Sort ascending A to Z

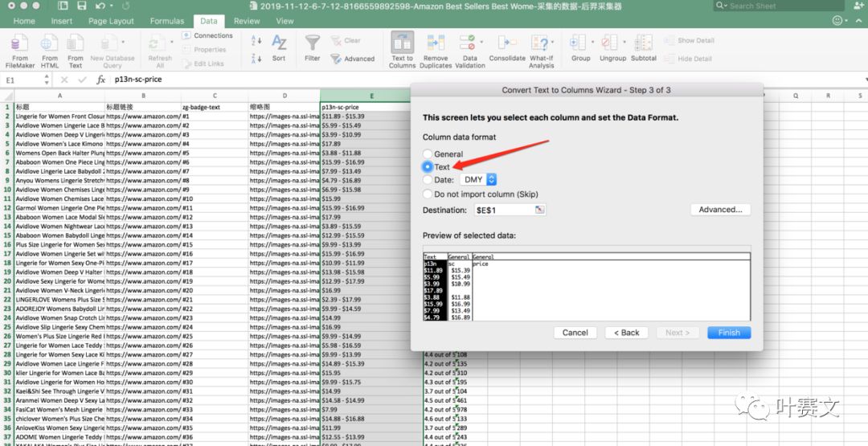(256, 40)
